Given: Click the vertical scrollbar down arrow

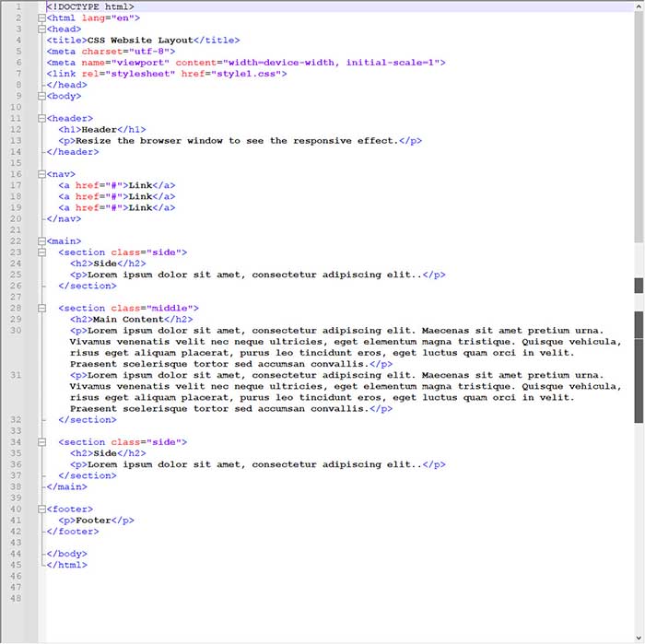Looking at the screenshot, I should [x=639, y=638].
